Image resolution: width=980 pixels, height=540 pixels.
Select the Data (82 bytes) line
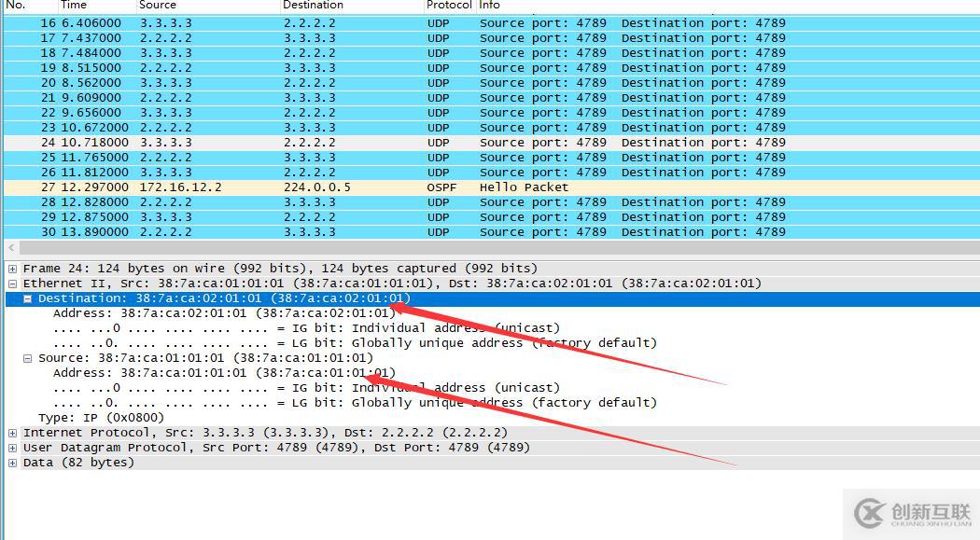click(x=78, y=464)
